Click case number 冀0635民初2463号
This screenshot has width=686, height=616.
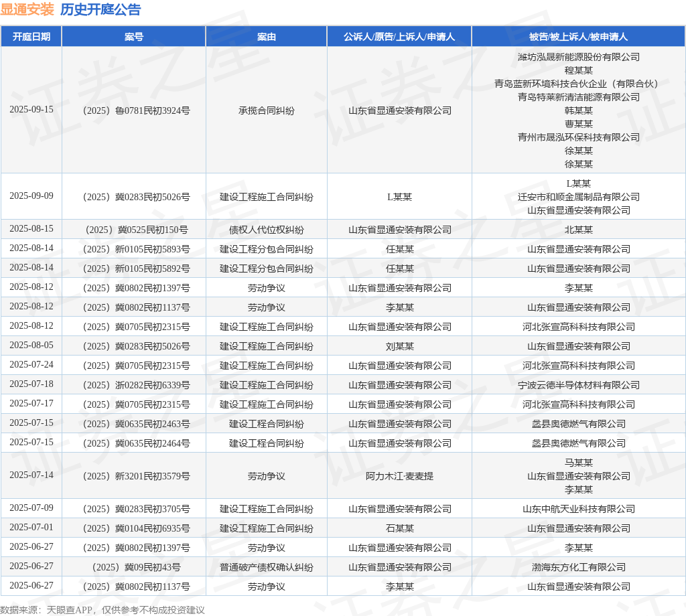pyautogui.click(x=137, y=424)
